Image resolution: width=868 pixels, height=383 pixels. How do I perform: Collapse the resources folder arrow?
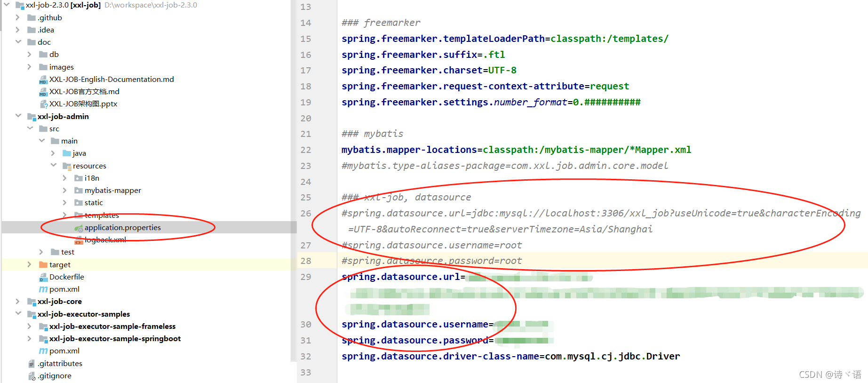(x=53, y=165)
